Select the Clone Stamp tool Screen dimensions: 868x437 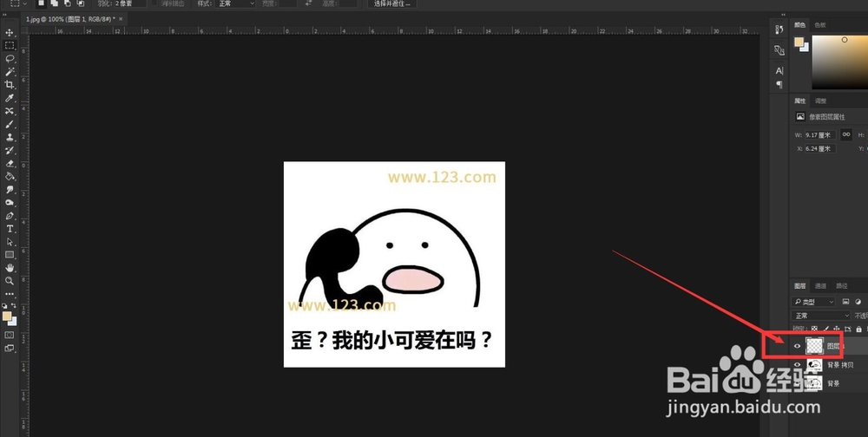click(x=10, y=137)
